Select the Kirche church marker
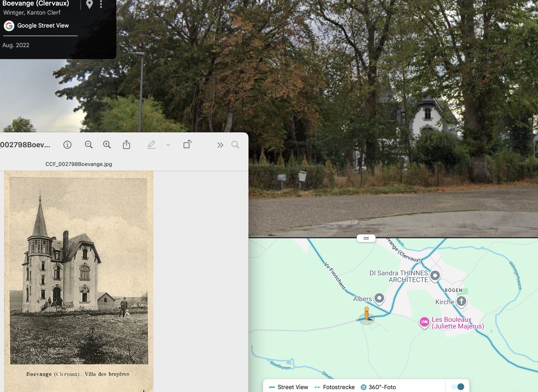538x392 pixels. [x=461, y=301]
